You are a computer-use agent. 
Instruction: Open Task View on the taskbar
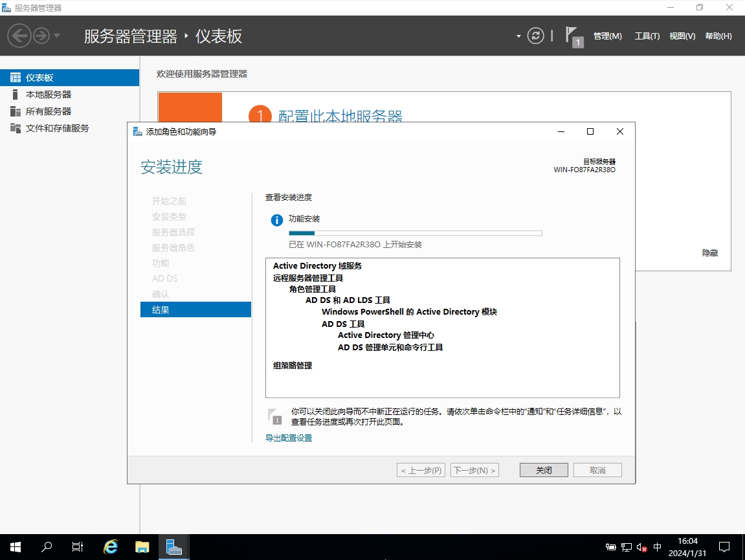click(x=78, y=547)
